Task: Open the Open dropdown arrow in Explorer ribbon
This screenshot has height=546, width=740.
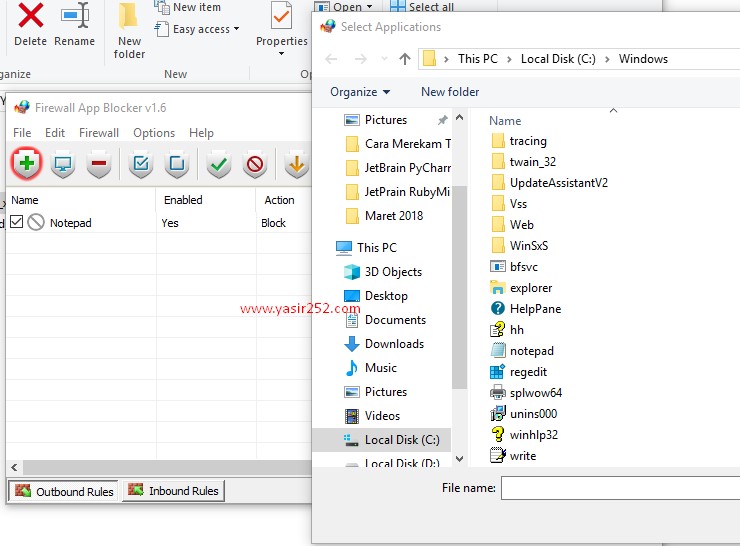Action: pyautogui.click(x=370, y=7)
